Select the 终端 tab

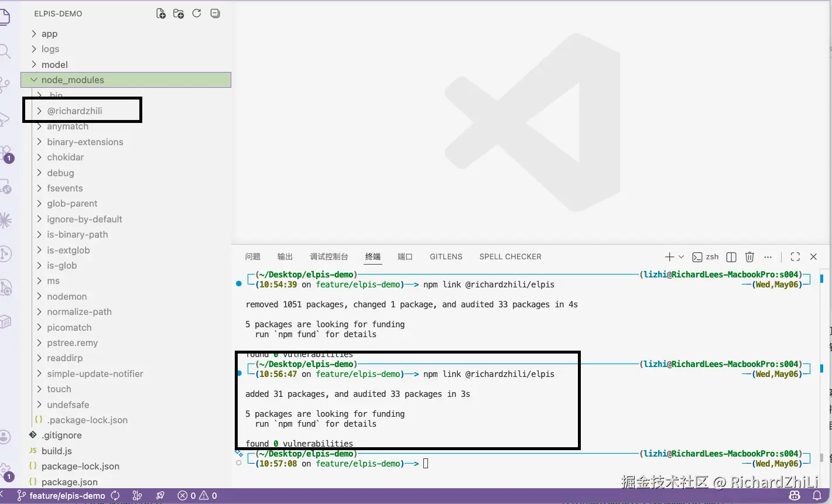coord(373,256)
